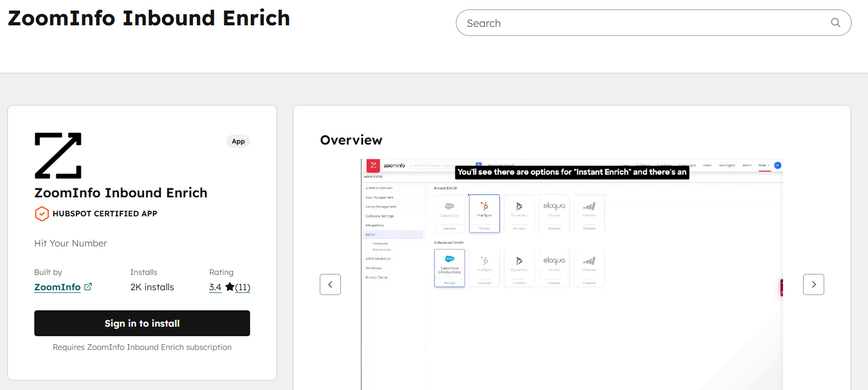Click the 'Built by' label

click(48, 272)
